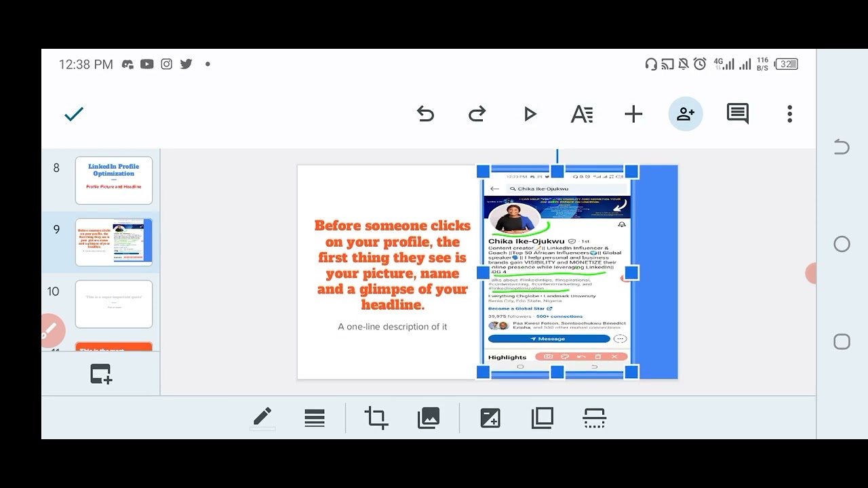
Task: Open text formatting options icon
Action: click(x=582, y=114)
